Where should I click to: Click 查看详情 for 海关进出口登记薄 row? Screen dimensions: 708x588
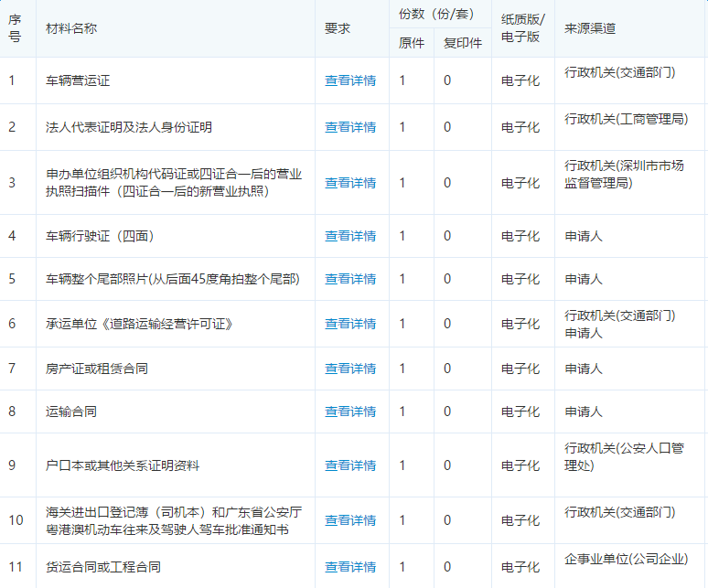coord(350,520)
